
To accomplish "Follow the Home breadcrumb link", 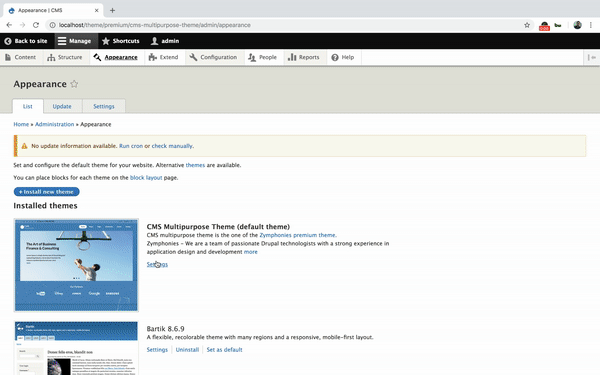I will click(21, 124).
